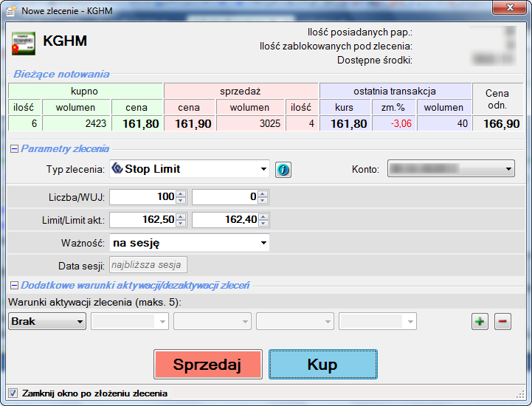Open the Konto account dropdown

tap(451, 168)
